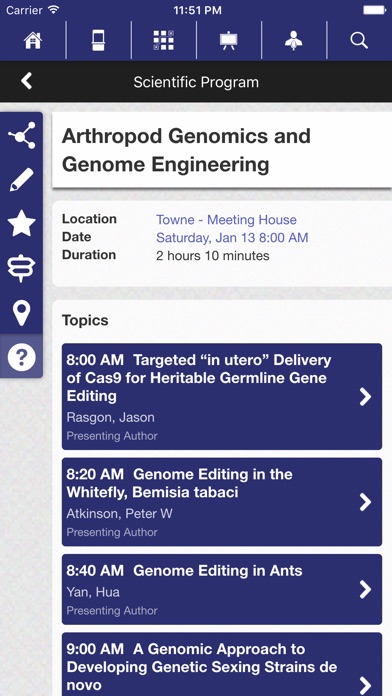
Task: Tap the pencil notes icon
Action: (x=21, y=179)
